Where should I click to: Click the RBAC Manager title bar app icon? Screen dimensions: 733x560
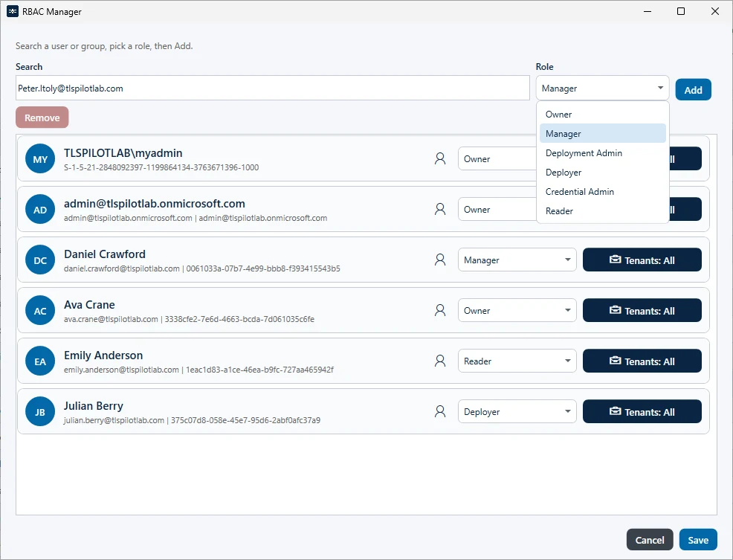(x=13, y=11)
